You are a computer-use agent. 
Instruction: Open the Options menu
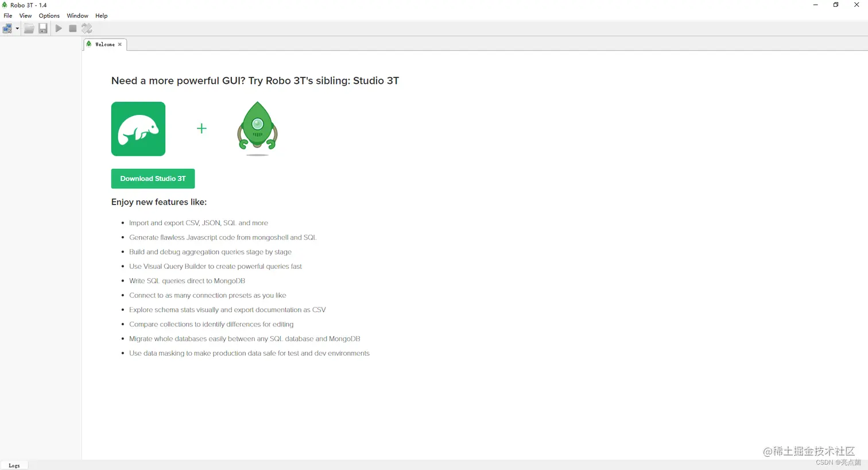point(49,16)
